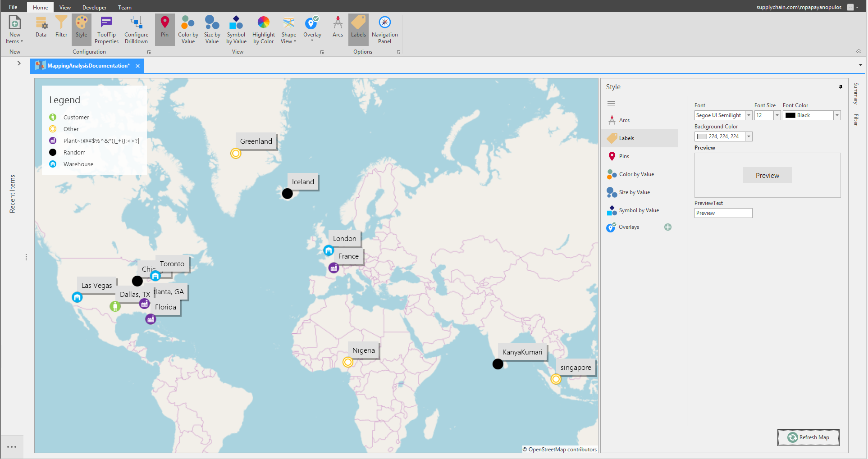Open the Font Color dropdown
Screen dimensions: 868x459
tap(837, 115)
